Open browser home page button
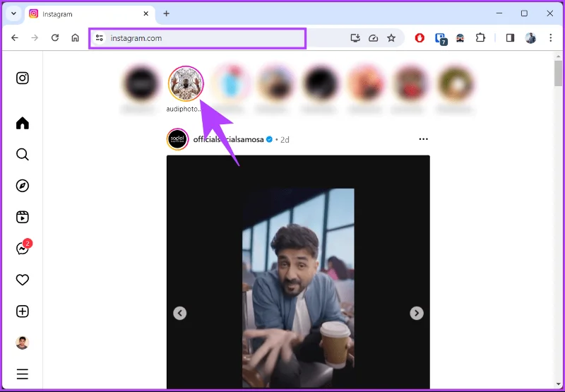565x392 pixels. (75, 38)
